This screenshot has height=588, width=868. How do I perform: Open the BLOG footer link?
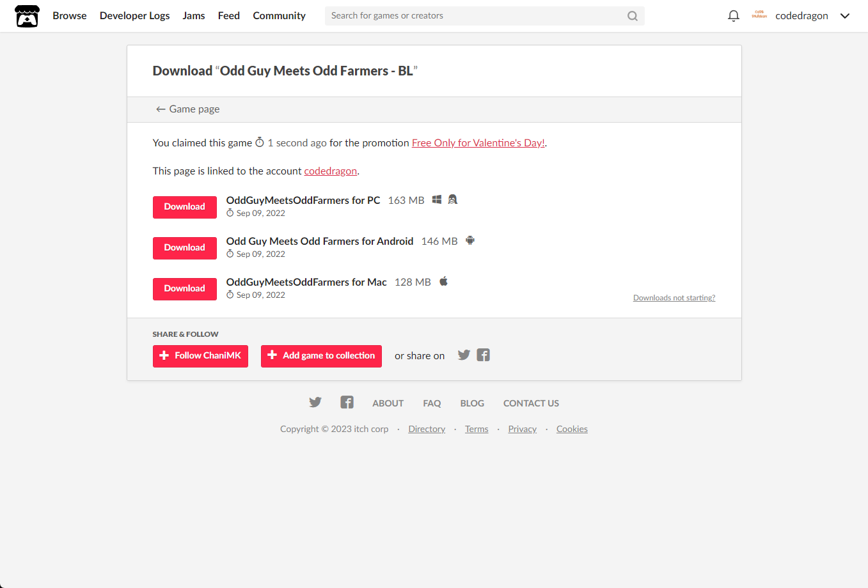tap(472, 403)
